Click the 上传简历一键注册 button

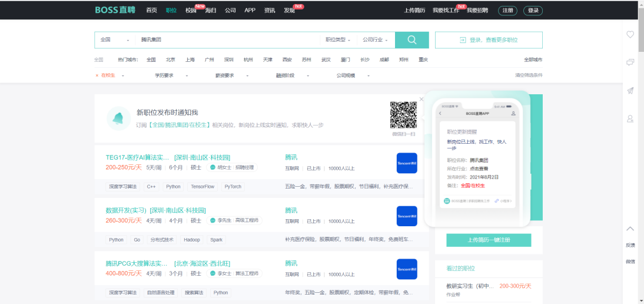coord(489,240)
